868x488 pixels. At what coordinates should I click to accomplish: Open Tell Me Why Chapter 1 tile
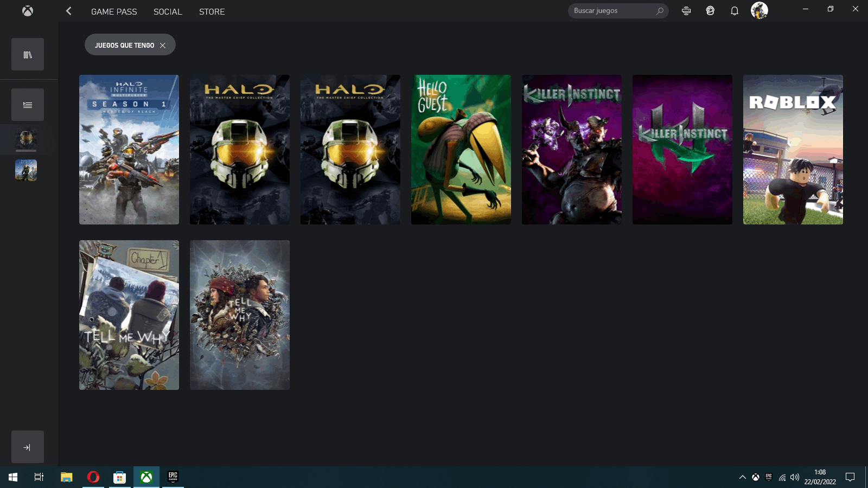[x=129, y=315]
